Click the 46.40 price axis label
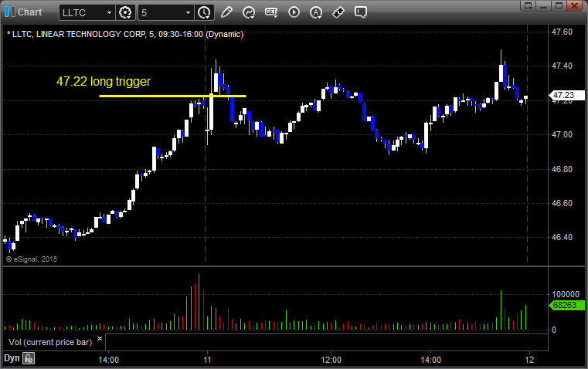Viewport: 588px width, 369px height. click(x=563, y=237)
